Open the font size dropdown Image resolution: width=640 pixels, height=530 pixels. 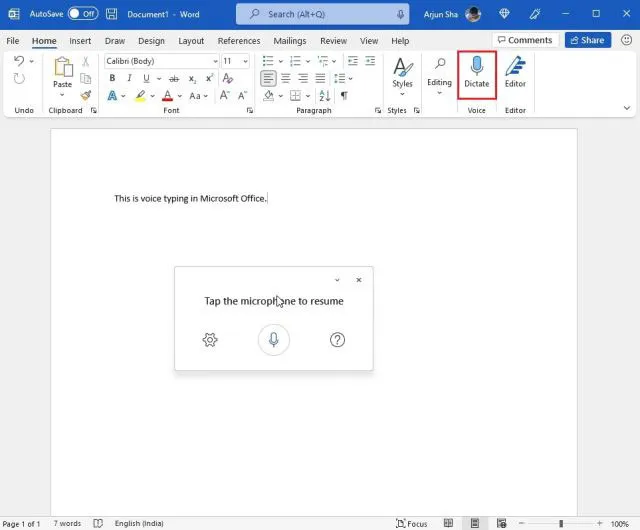click(x=236, y=61)
